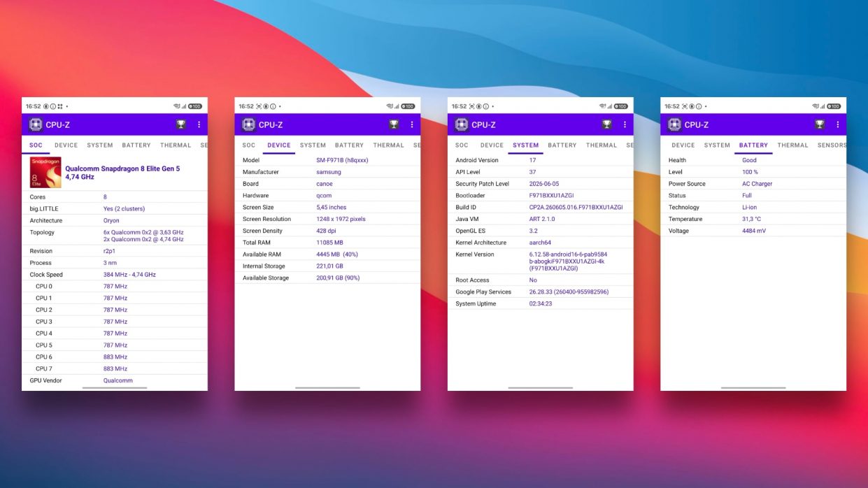Click Total RAM value '11085 MB'
The width and height of the screenshot is (868, 488).
(x=329, y=243)
